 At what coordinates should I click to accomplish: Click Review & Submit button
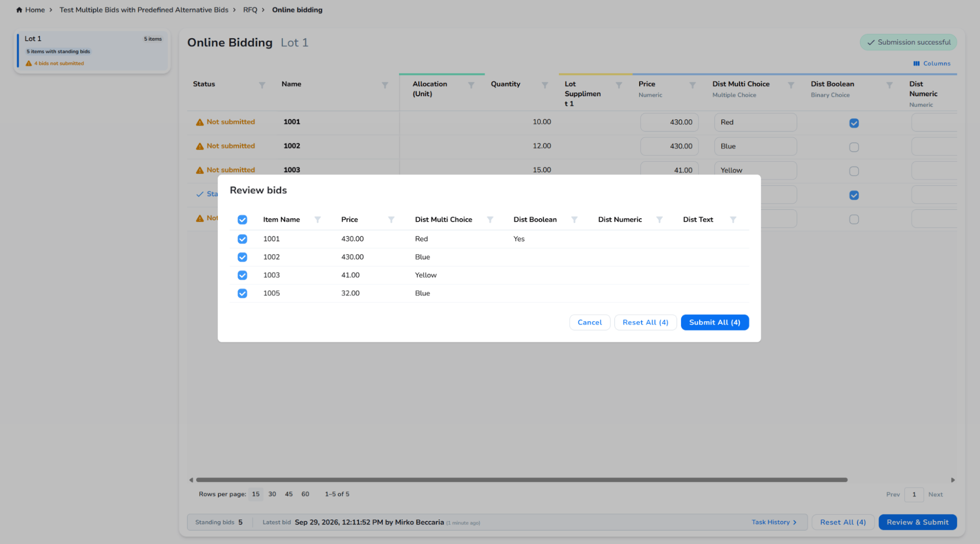(x=917, y=522)
